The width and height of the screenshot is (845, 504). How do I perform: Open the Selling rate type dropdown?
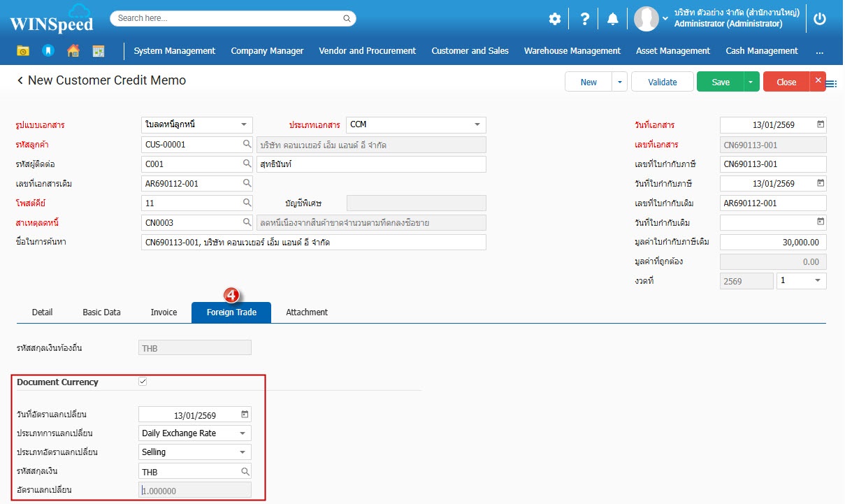[x=243, y=452]
